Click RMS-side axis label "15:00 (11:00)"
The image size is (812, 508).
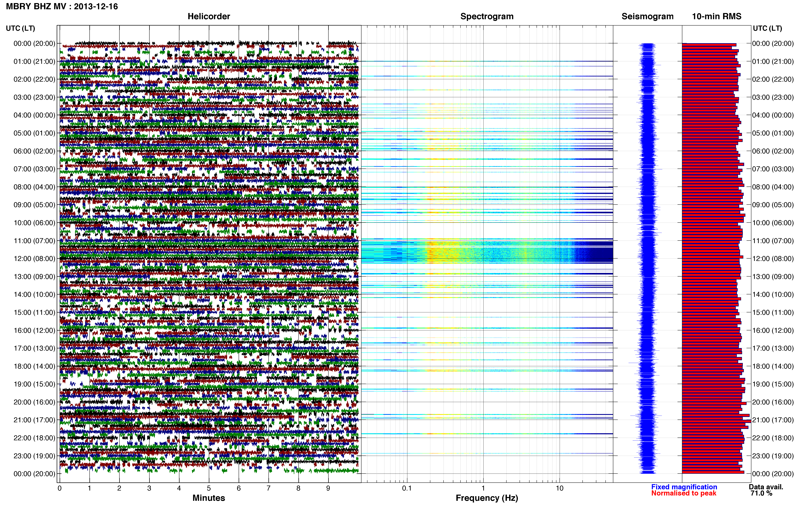[773, 312]
